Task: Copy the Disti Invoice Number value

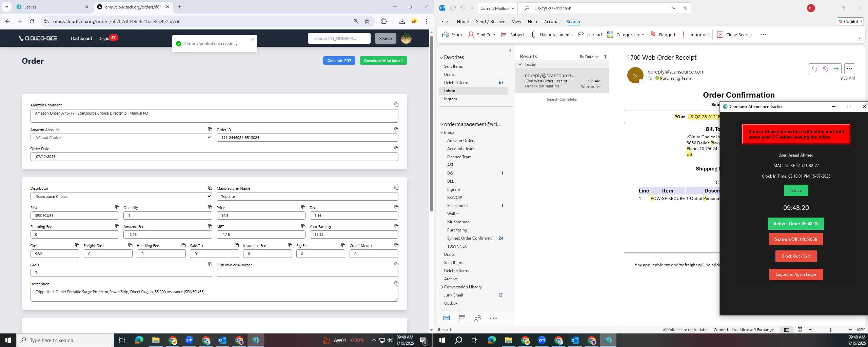Action: (396, 265)
